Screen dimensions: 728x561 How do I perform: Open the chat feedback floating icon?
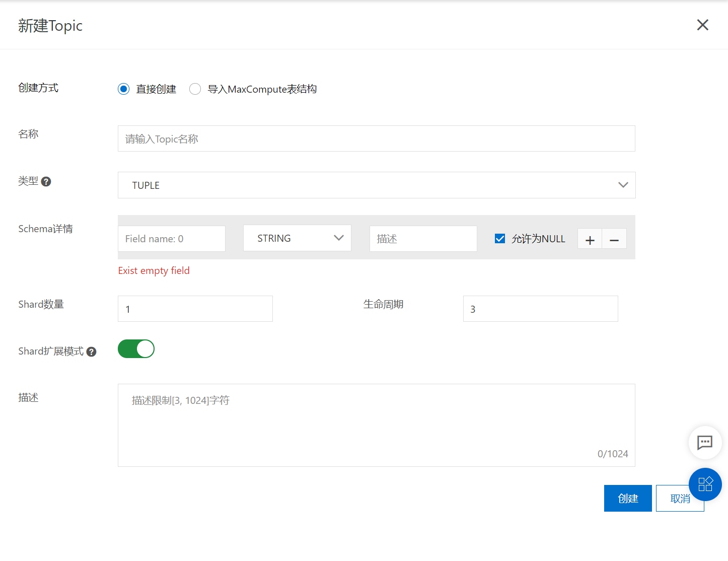[705, 443]
